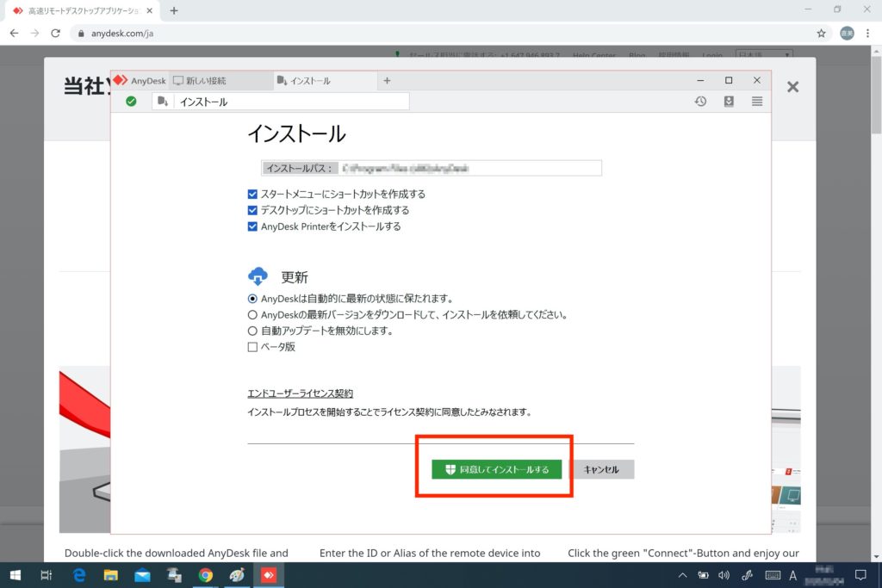Click the AnyDesk logo in window title
The width and height of the screenshot is (882, 588).
[x=121, y=80]
